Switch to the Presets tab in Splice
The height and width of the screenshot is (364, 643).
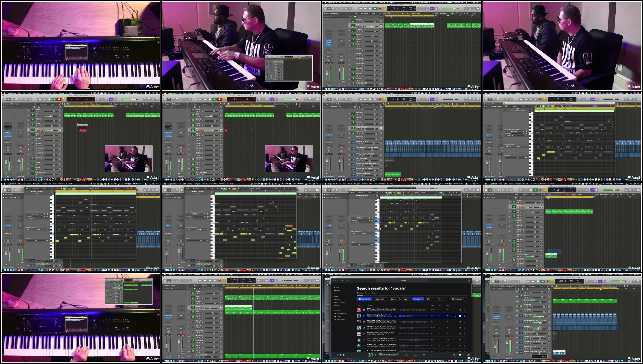tap(368, 293)
